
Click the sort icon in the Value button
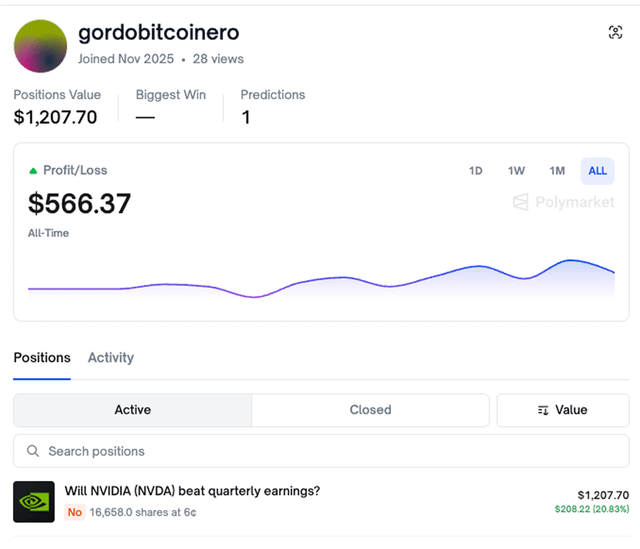543,410
